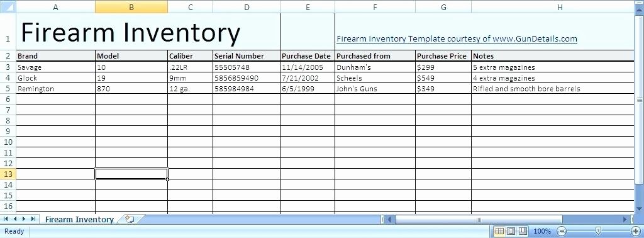Select the Brand header cell
Viewport: 644px width, 238px height.
[55, 56]
